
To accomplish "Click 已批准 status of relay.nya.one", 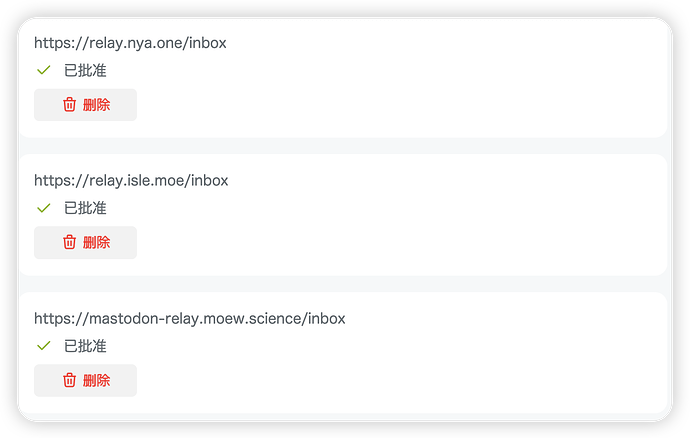I will (85, 70).
